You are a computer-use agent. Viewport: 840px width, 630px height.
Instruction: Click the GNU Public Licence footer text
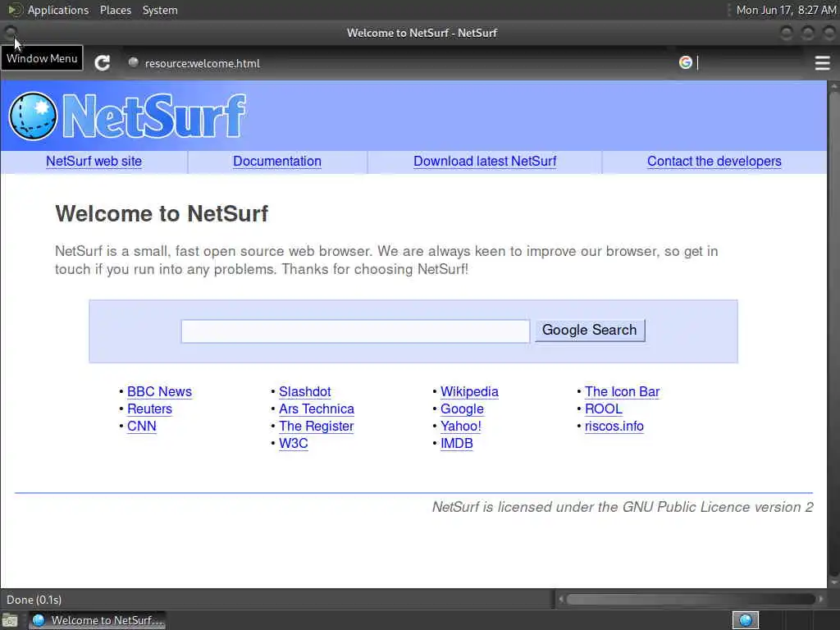pyautogui.click(x=623, y=507)
